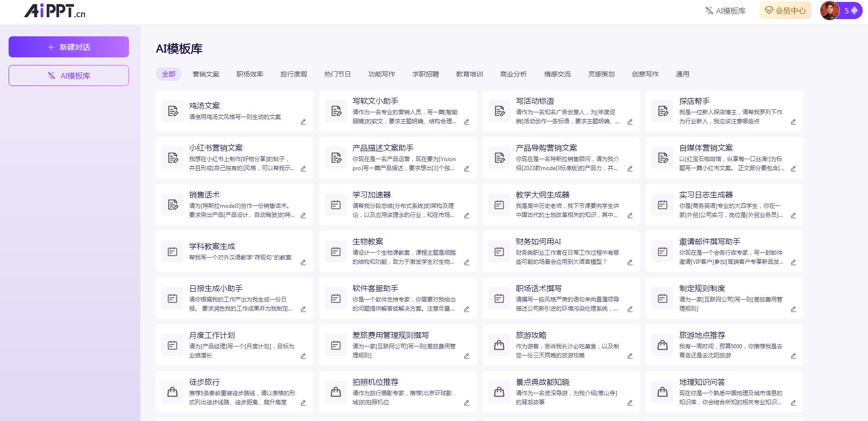Click the AI模板库 sidebar button
Screen dimensions: 868x421
69,76
